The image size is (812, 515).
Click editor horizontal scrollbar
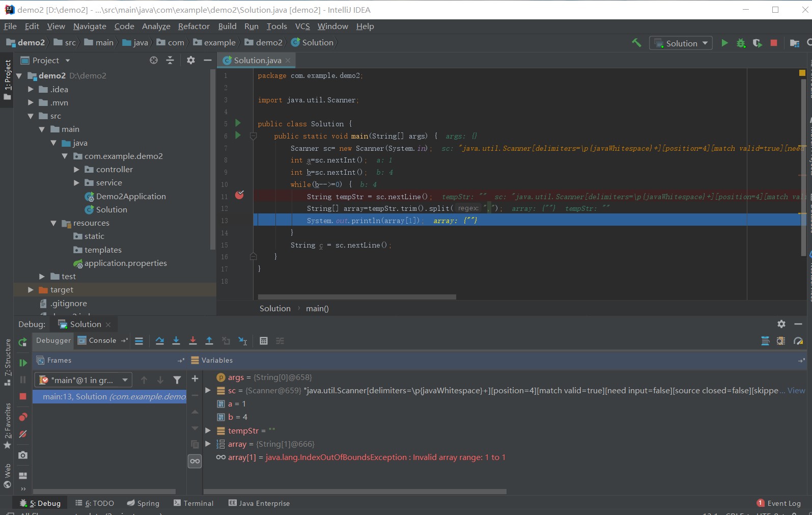(357, 296)
